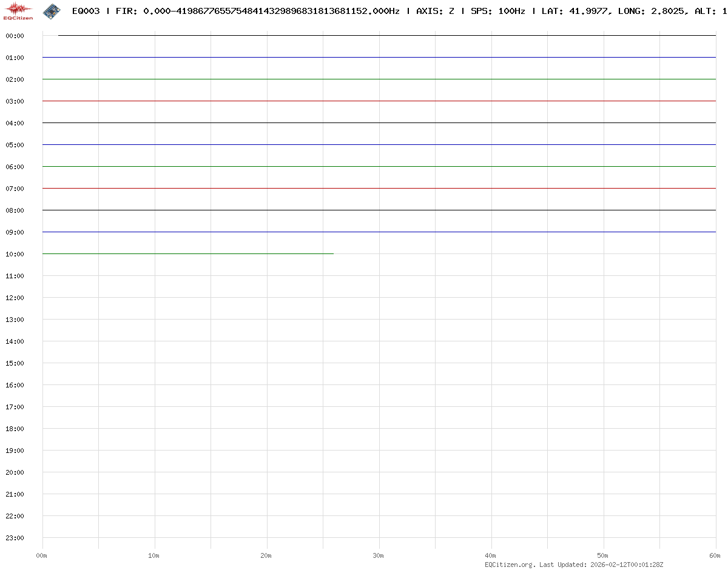
Task: Click the SPS: 100Hz text in header
Action: click(x=497, y=11)
